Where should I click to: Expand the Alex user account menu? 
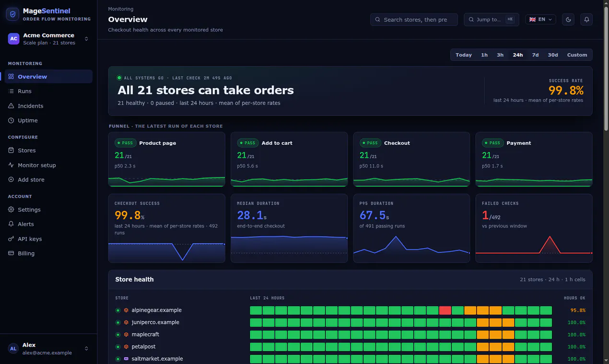pos(48,349)
